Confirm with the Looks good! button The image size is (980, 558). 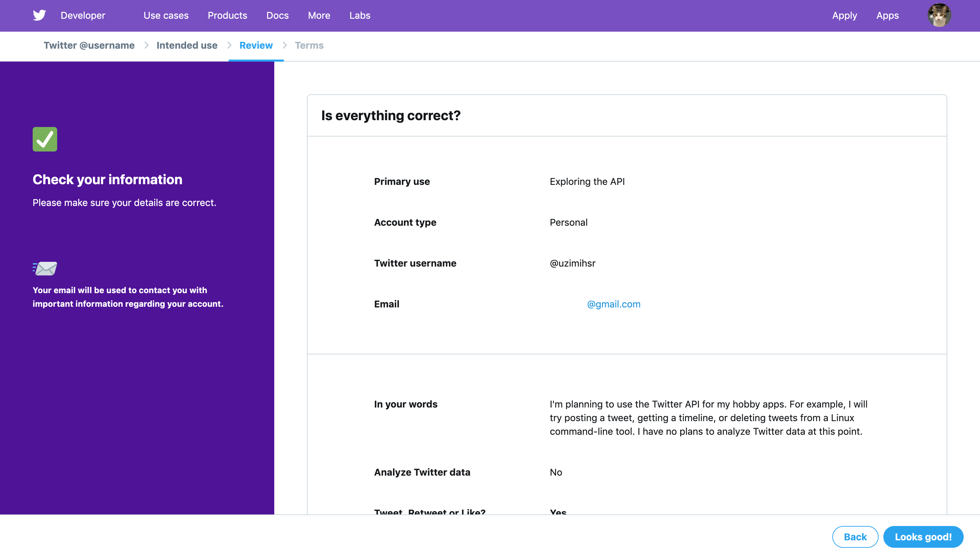[x=923, y=537]
